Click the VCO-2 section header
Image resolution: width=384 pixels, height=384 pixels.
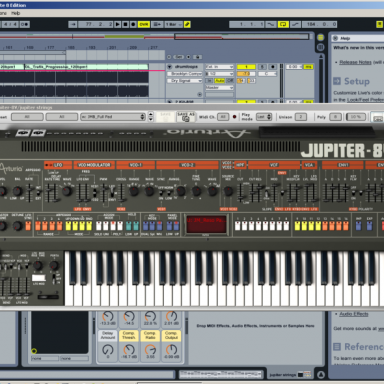point(187,165)
